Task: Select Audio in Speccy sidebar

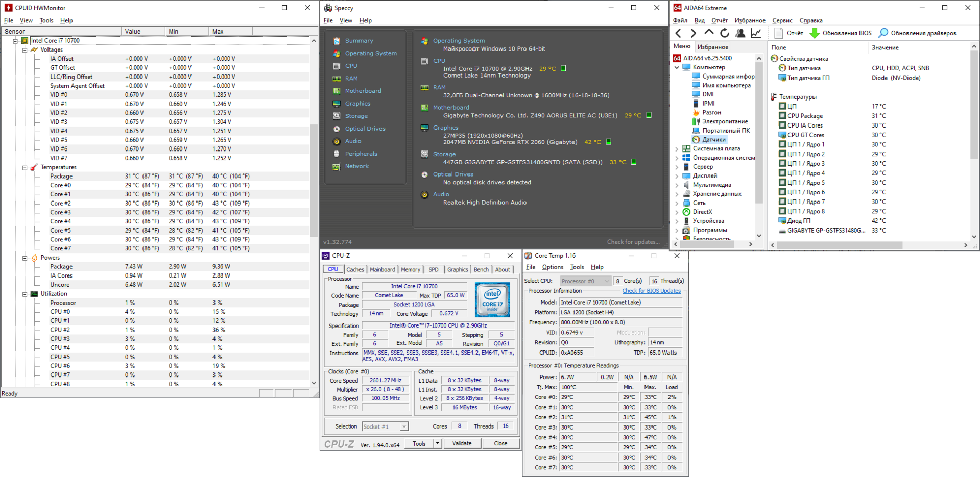Action: pos(352,141)
